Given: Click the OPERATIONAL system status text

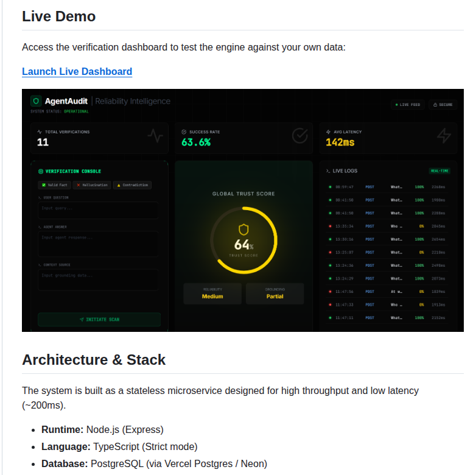Looking at the screenshot, I should click(x=76, y=111).
